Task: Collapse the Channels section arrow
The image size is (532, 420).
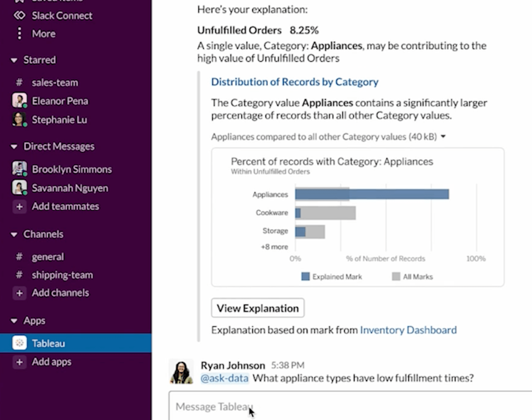Action: pyautogui.click(x=14, y=234)
